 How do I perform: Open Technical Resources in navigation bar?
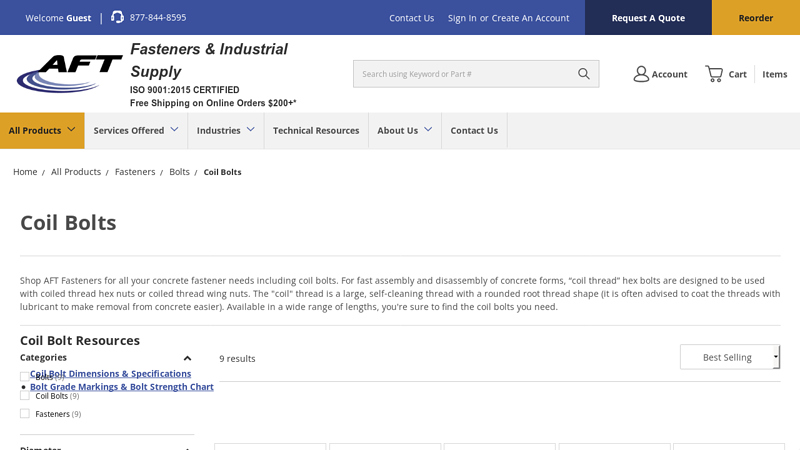click(316, 130)
